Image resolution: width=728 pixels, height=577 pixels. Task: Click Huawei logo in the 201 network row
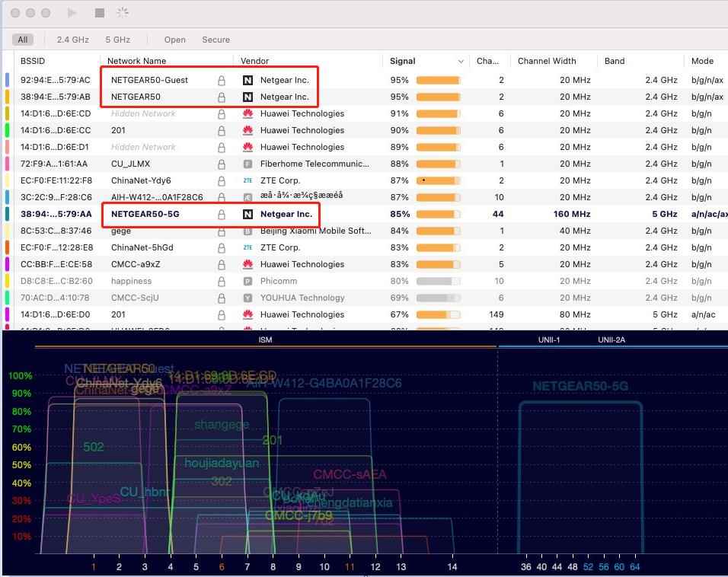pyautogui.click(x=247, y=130)
